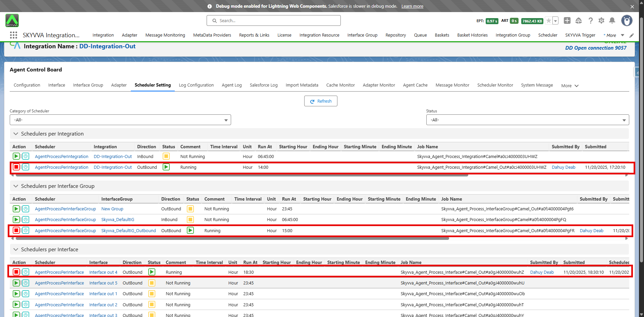Click the Refresh button

(x=321, y=101)
